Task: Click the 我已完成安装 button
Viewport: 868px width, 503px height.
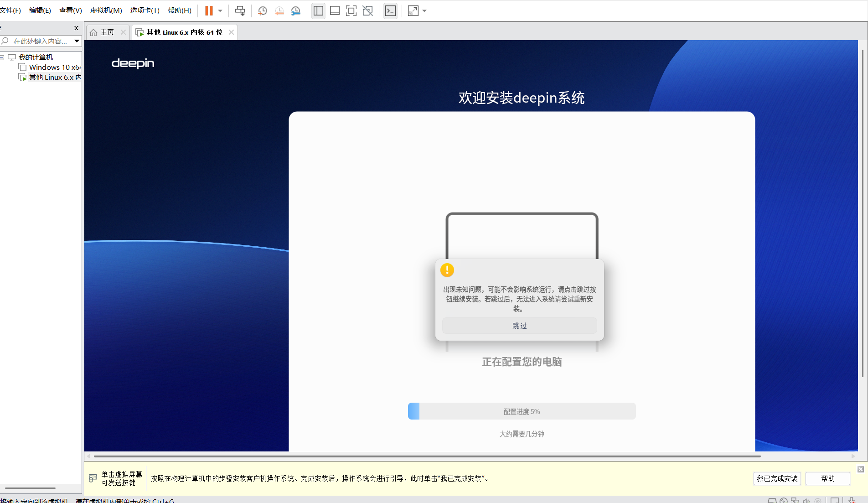Action: (x=777, y=478)
